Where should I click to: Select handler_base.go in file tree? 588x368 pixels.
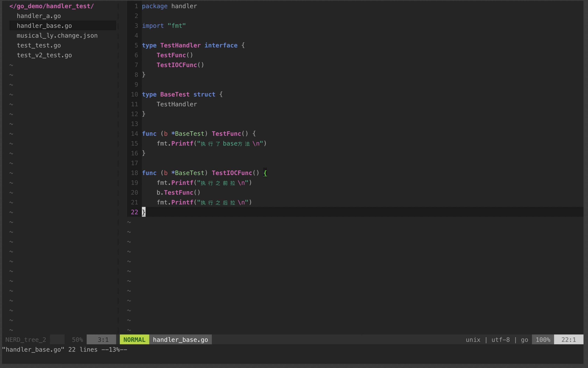click(44, 26)
